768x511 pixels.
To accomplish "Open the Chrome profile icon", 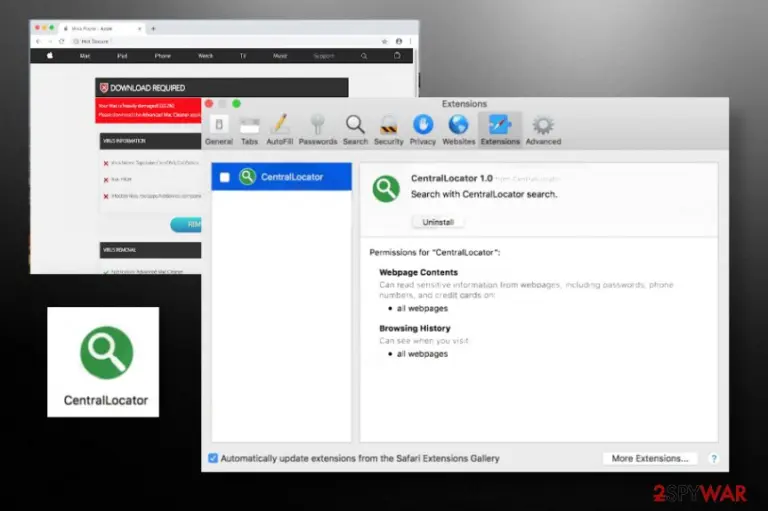I will click(x=399, y=42).
